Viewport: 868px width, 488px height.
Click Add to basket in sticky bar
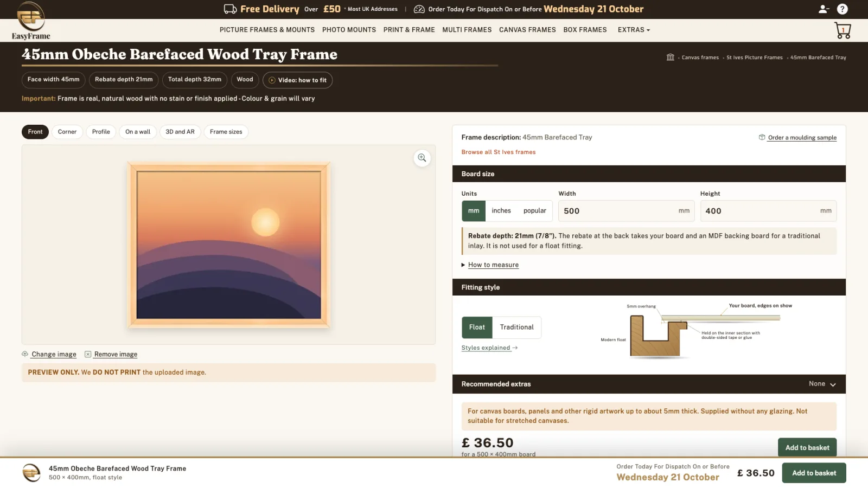pyautogui.click(x=814, y=473)
